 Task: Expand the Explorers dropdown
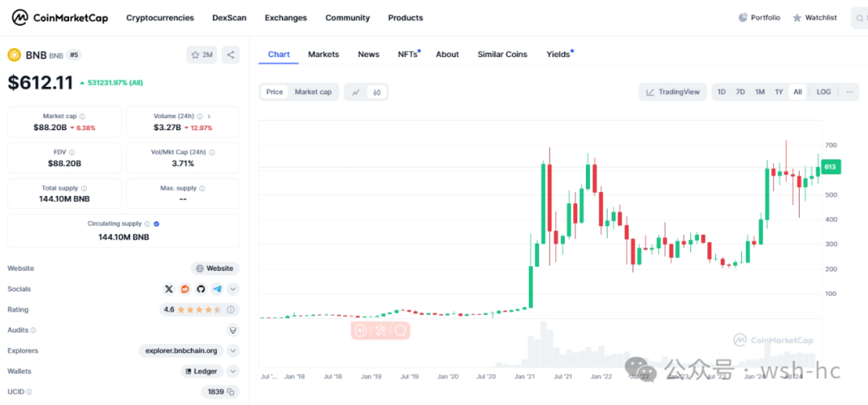(233, 351)
